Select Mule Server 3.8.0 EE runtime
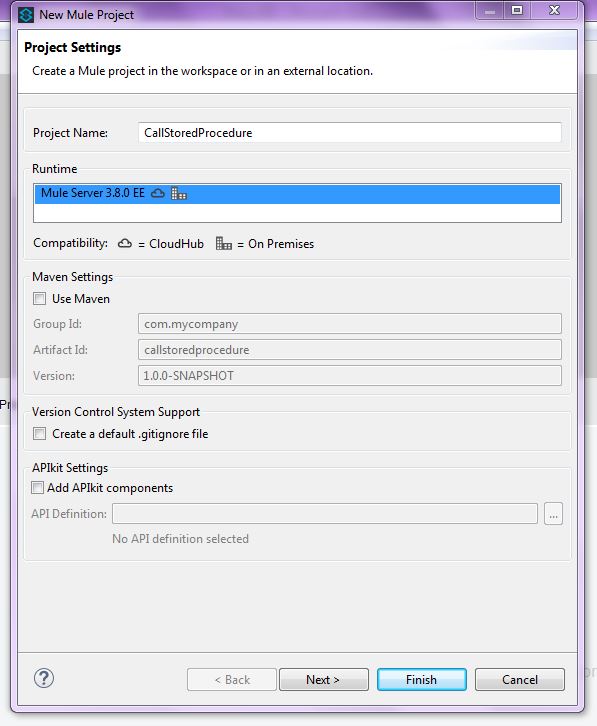The width and height of the screenshot is (597, 726). point(297,194)
